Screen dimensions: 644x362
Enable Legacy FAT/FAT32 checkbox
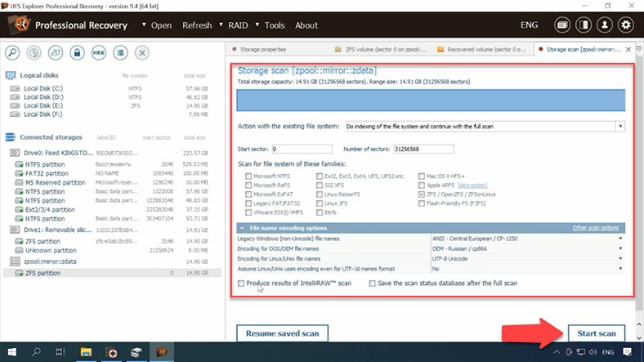click(248, 203)
